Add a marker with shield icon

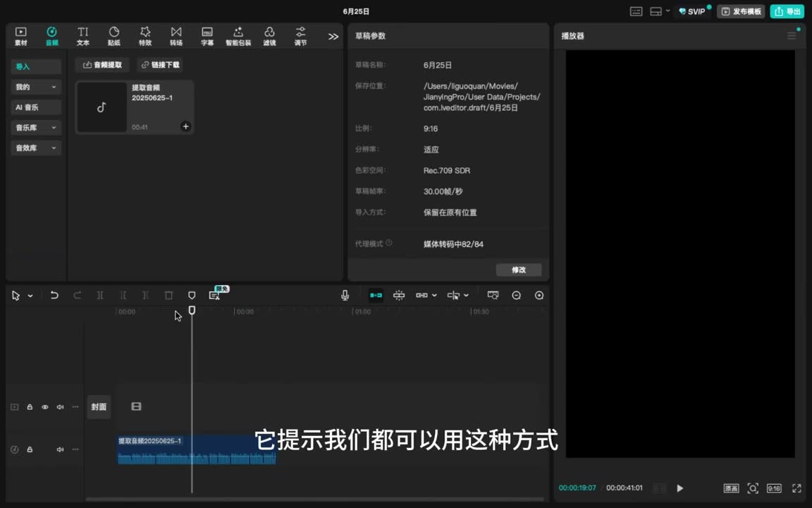[x=192, y=295]
